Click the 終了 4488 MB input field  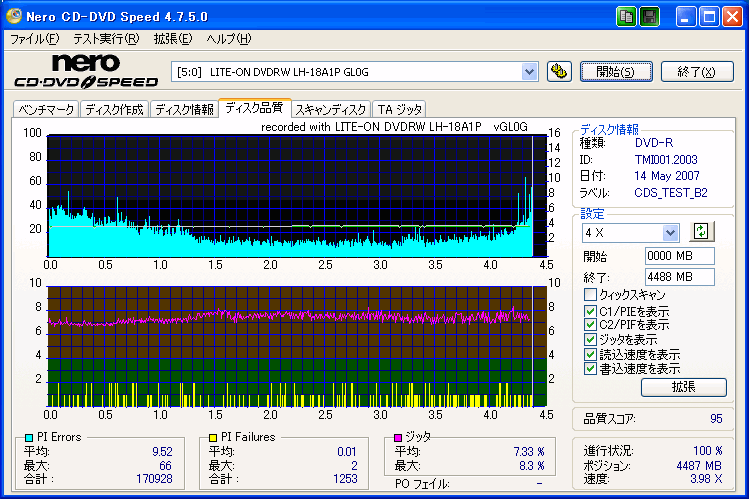click(680, 277)
